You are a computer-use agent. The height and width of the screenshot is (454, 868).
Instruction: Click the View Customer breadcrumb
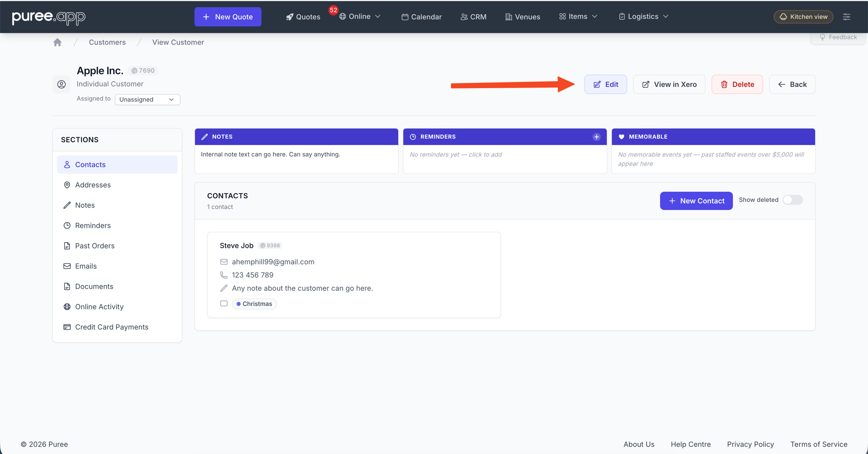tap(178, 42)
